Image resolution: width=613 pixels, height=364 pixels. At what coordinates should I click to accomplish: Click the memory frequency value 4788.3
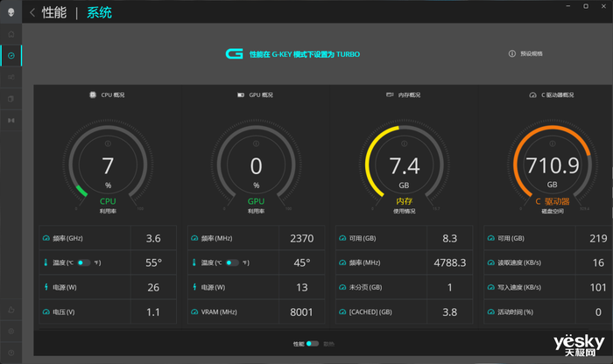(450, 262)
